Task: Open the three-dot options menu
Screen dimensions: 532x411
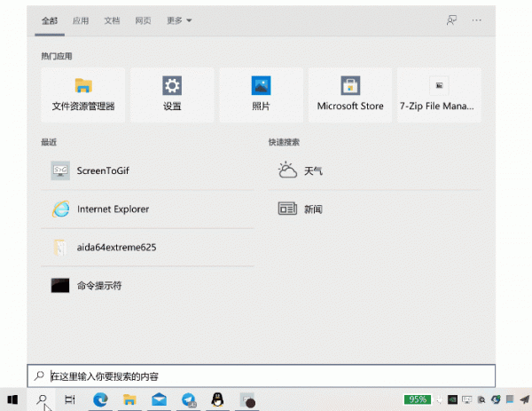Action: 477,20
